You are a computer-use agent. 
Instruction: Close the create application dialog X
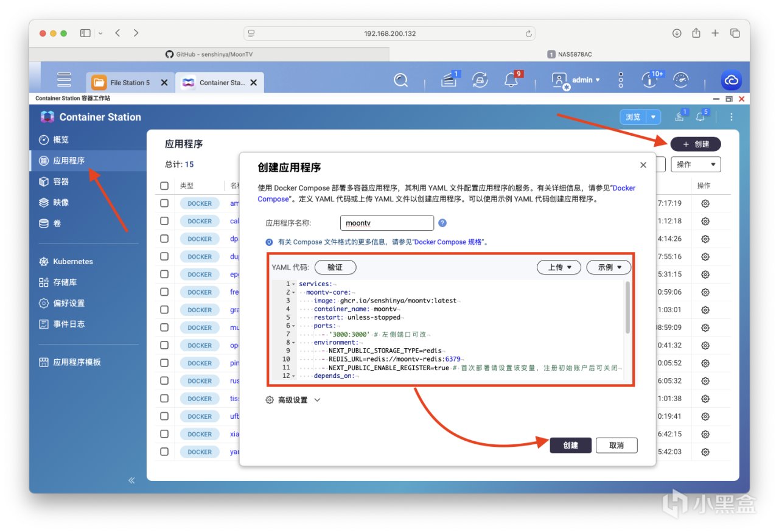[643, 165]
